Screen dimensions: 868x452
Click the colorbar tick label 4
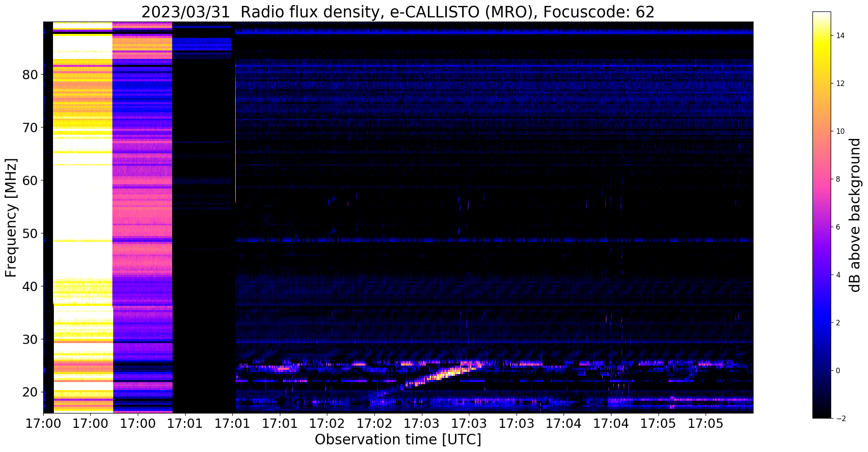[838, 275]
